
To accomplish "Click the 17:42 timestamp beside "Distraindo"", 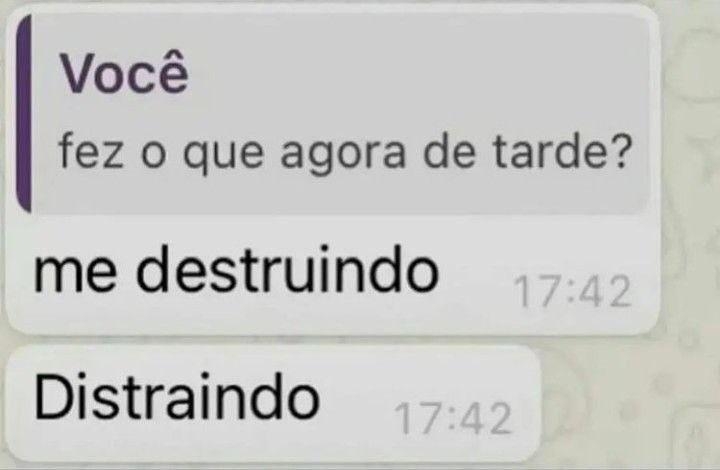I will click(x=453, y=418).
